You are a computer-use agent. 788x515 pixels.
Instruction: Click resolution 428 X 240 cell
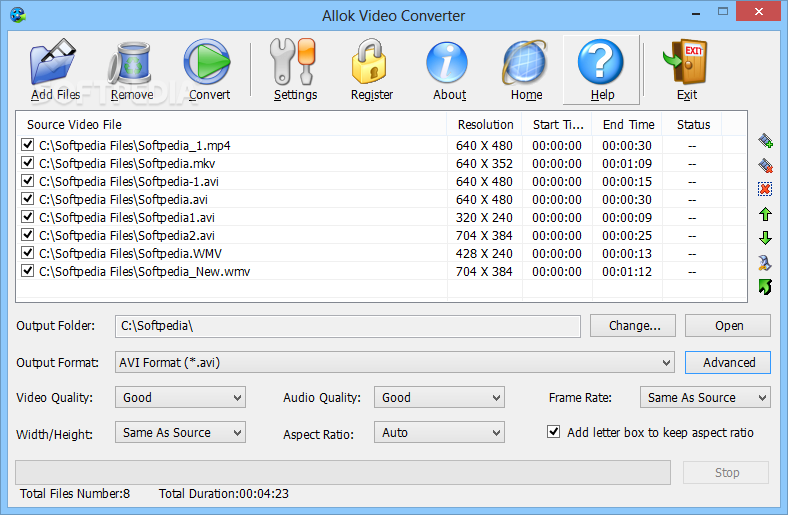pos(484,253)
